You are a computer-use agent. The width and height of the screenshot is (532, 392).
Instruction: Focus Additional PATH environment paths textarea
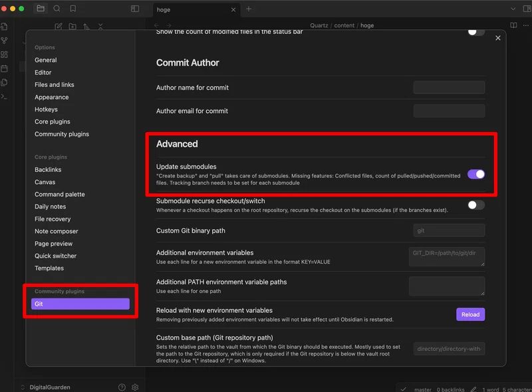447,286
